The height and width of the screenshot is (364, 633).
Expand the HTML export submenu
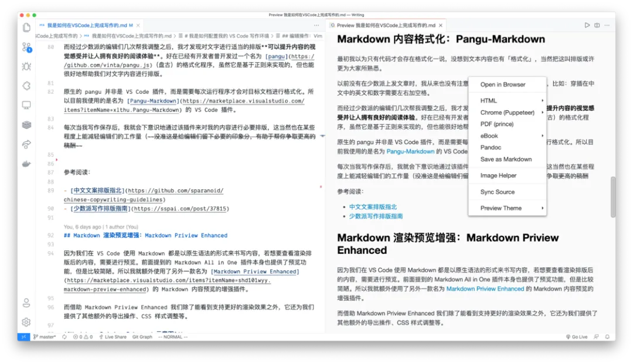click(508, 100)
